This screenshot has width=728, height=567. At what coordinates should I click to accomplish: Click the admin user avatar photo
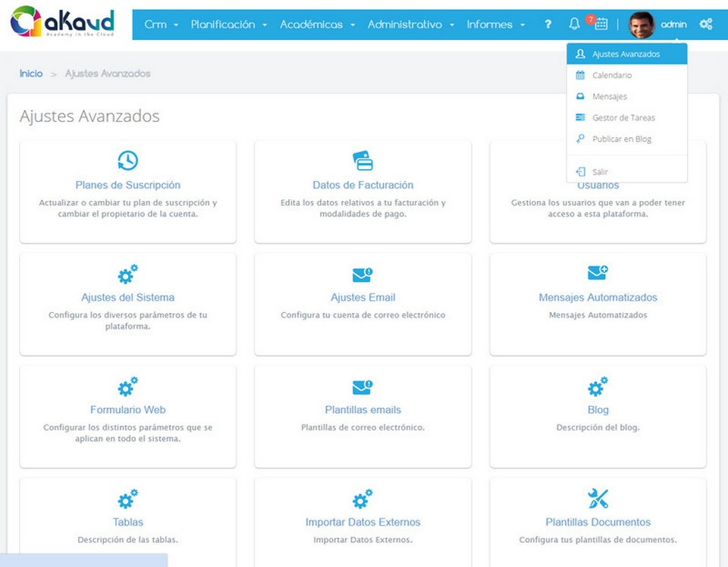click(x=642, y=24)
